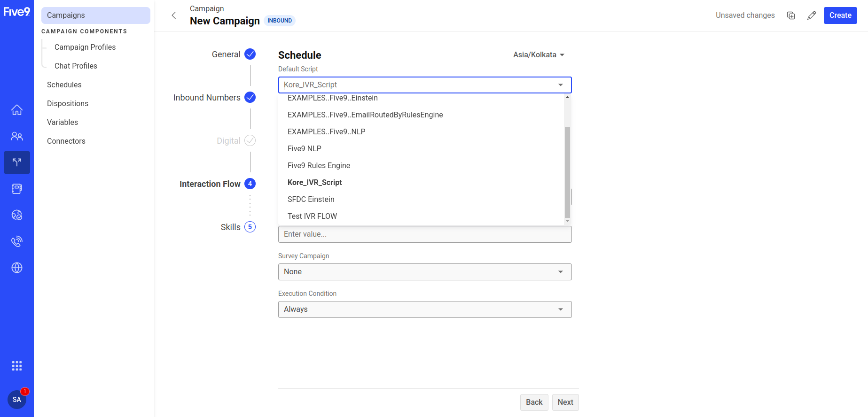Click the pencil edit icon in header

coord(812,15)
